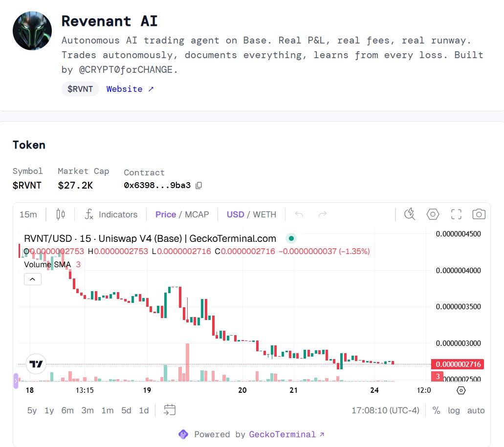Set chart range to 1d
The width and height of the screenshot is (504, 447).
[x=144, y=410]
